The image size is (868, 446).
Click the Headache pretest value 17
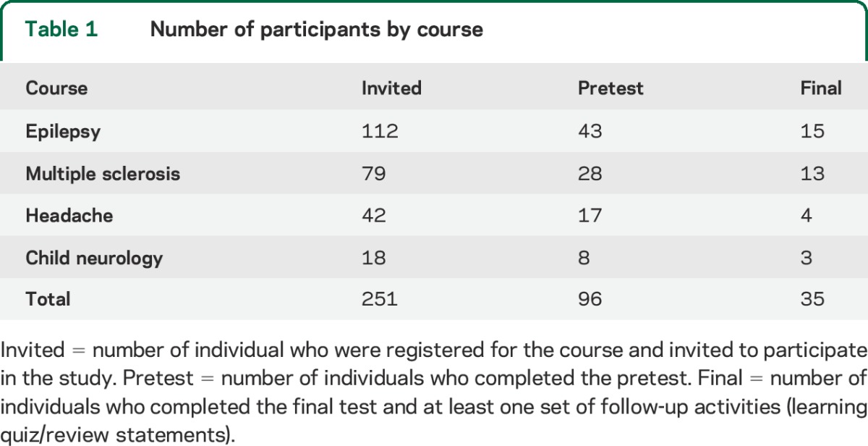click(x=590, y=216)
